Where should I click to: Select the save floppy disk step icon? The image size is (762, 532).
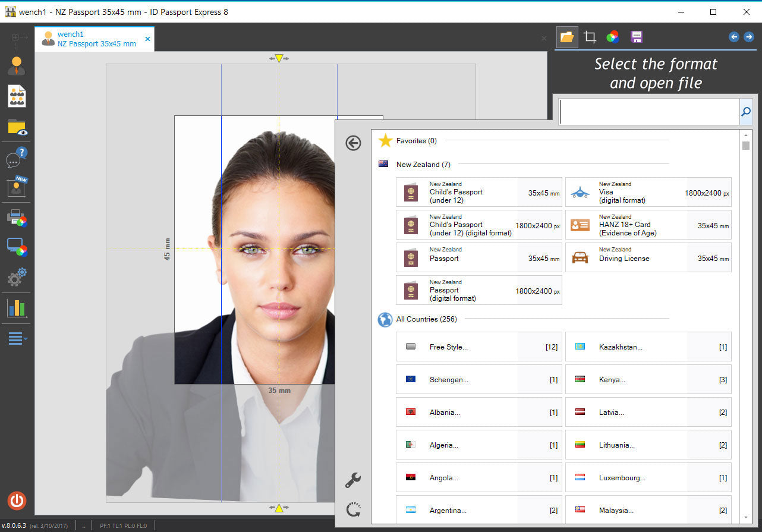tap(637, 37)
